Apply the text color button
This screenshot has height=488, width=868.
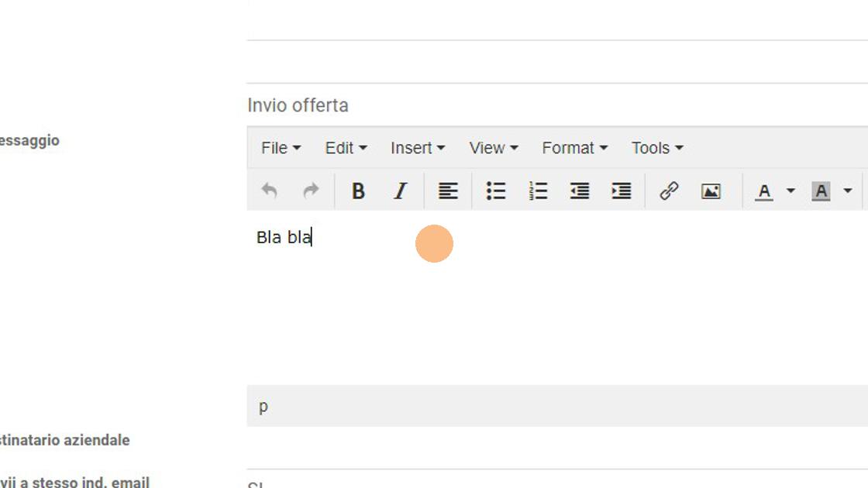764,191
